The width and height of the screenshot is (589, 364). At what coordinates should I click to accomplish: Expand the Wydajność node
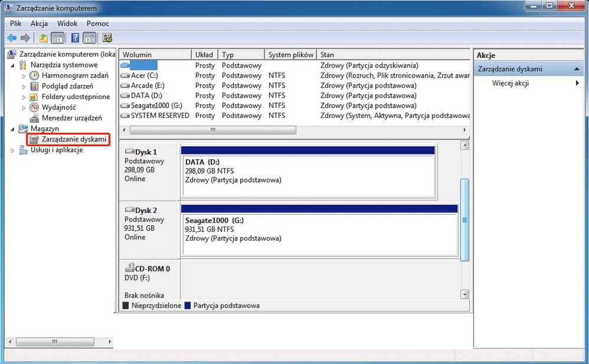click(x=24, y=108)
